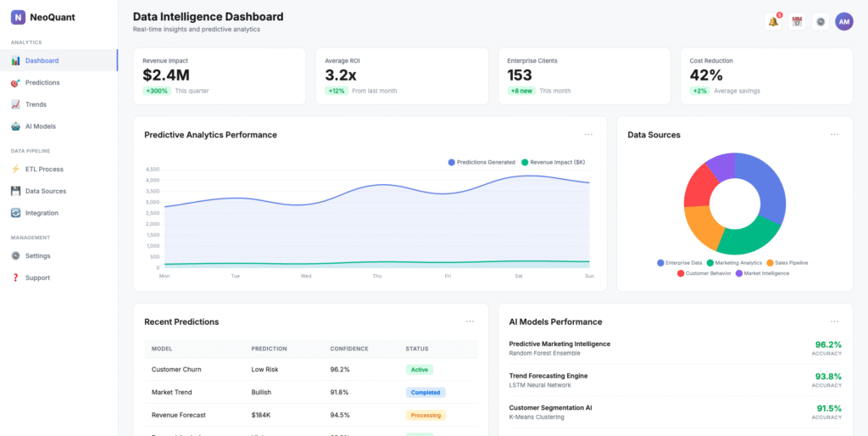The width and height of the screenshot is (868, 436).
Task: Click the ETL Process lightning icon
Action: tap(16, 169)
